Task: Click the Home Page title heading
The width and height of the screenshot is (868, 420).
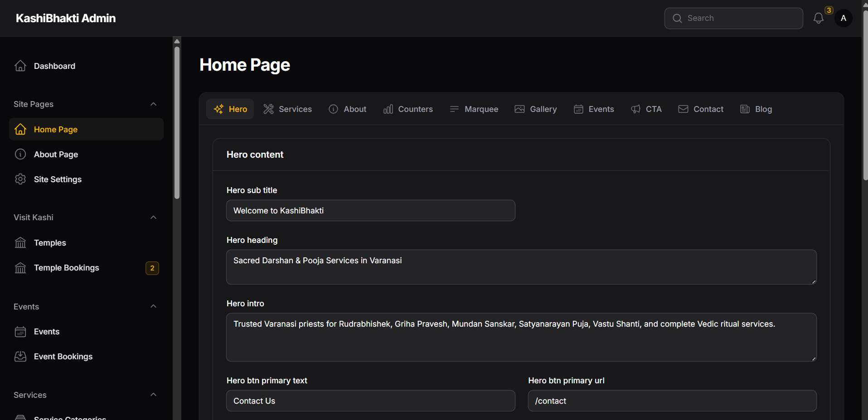Action: 245,65
